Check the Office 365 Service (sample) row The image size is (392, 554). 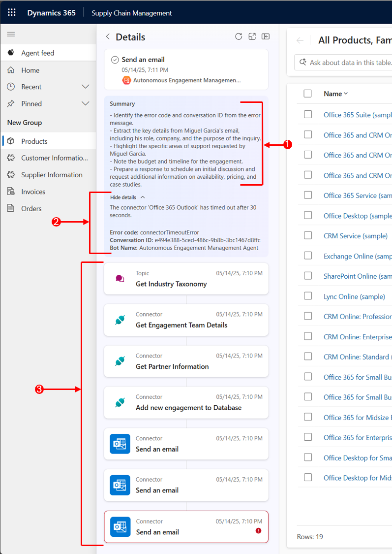308,195
